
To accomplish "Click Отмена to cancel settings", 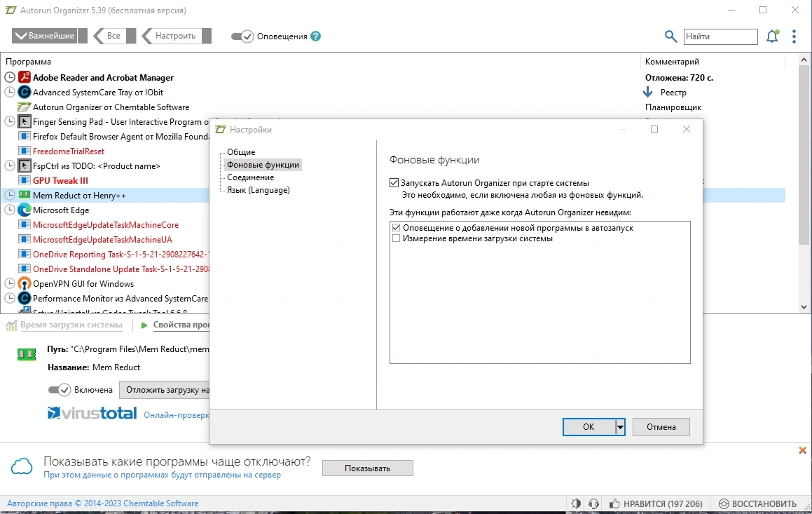I will point(661,427).
